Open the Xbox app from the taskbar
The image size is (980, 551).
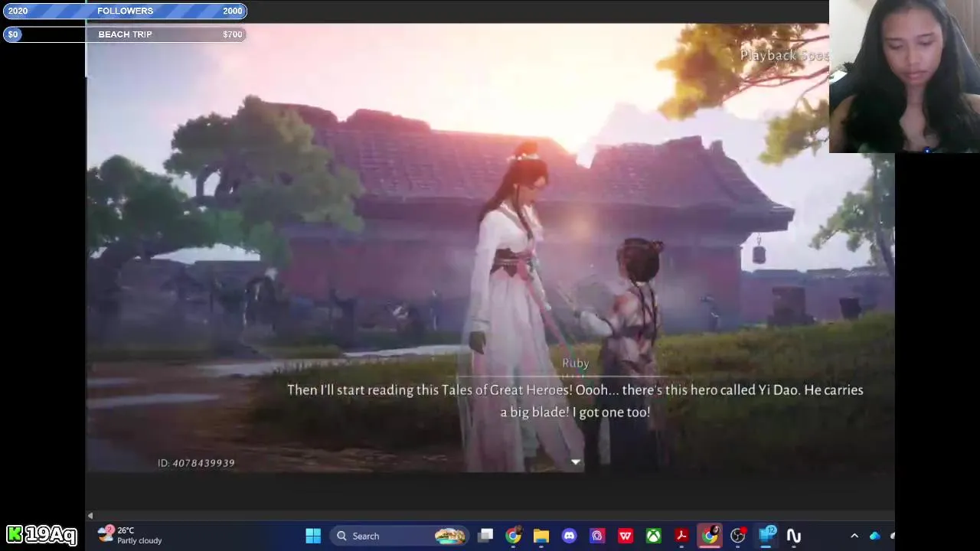pyautogui.click(x=653, y=536)
